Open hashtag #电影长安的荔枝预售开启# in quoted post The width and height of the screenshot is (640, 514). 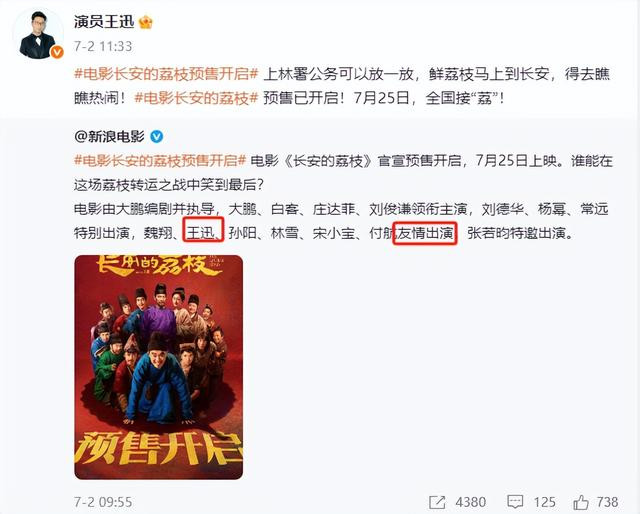160,160
